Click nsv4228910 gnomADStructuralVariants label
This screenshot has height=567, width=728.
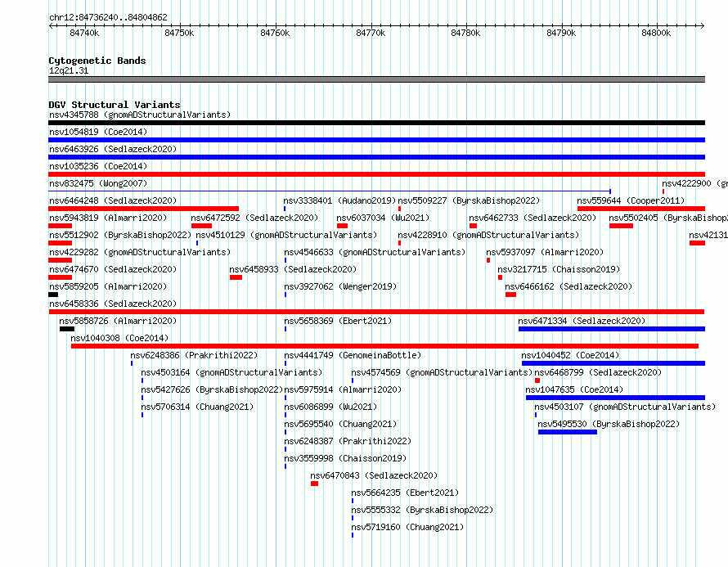[488, 235]
